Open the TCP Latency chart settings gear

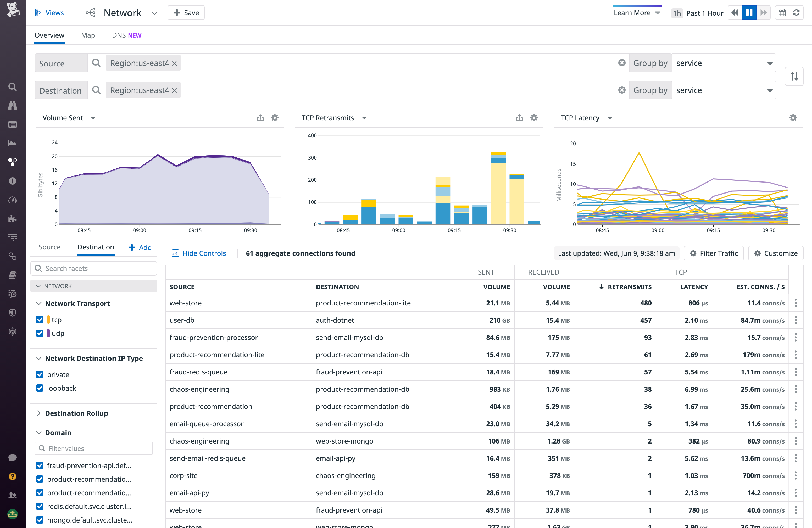[x=793, y=118]
